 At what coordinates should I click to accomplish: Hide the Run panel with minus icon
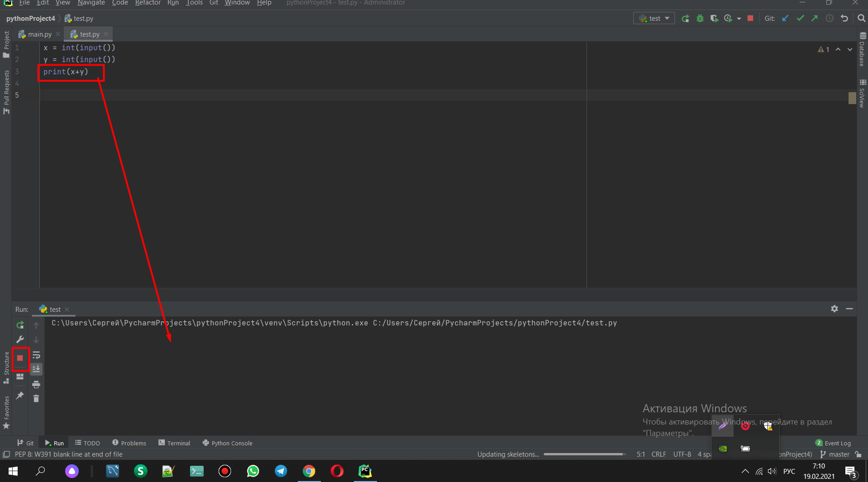click(849, 309)
